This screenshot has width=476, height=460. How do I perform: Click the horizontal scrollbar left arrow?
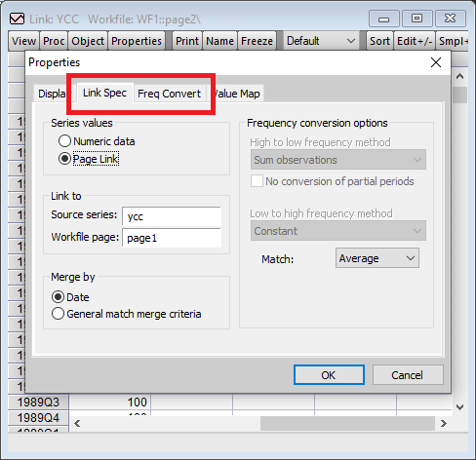coord(77,423)
